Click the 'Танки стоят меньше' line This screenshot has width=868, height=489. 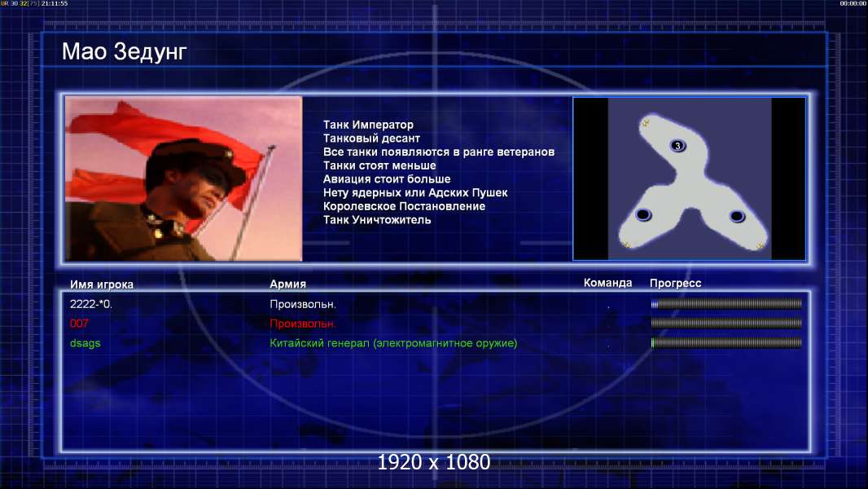pyautogui.click(x=379, y=165)
